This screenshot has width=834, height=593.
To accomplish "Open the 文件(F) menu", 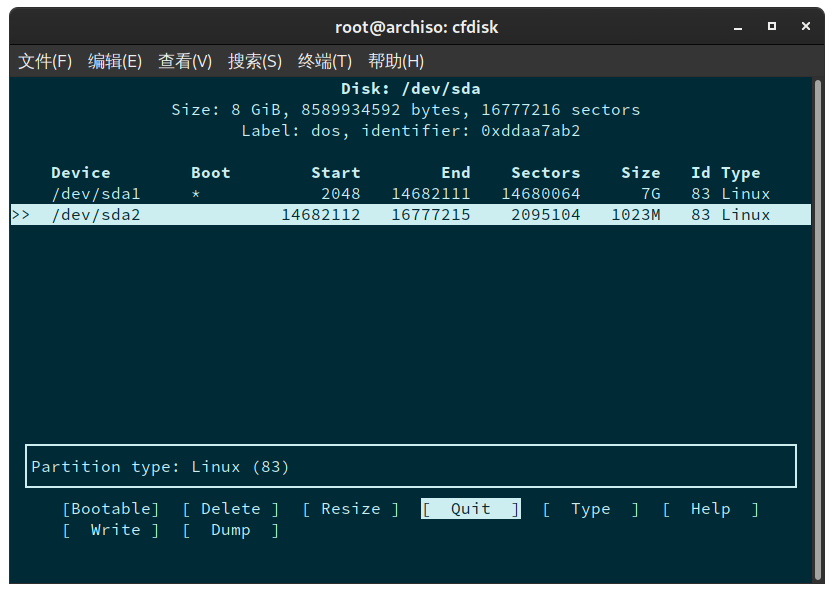I will 45,61.
